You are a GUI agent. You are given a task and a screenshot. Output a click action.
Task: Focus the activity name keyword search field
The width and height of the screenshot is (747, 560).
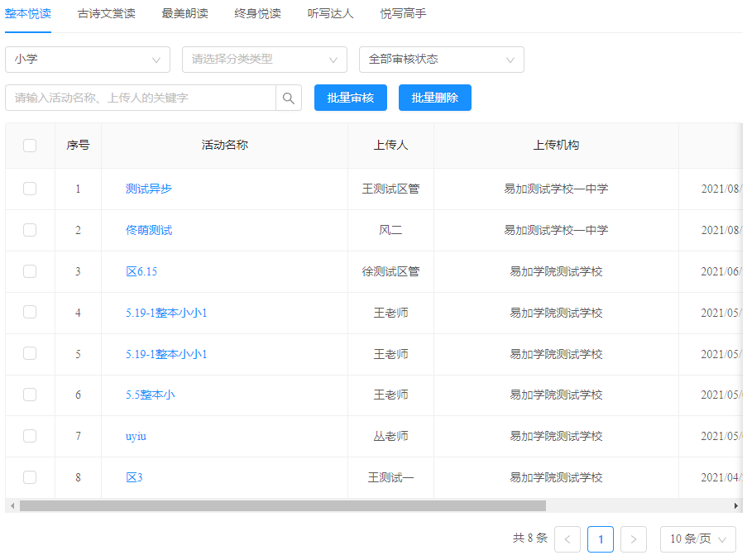click(141, 98)
